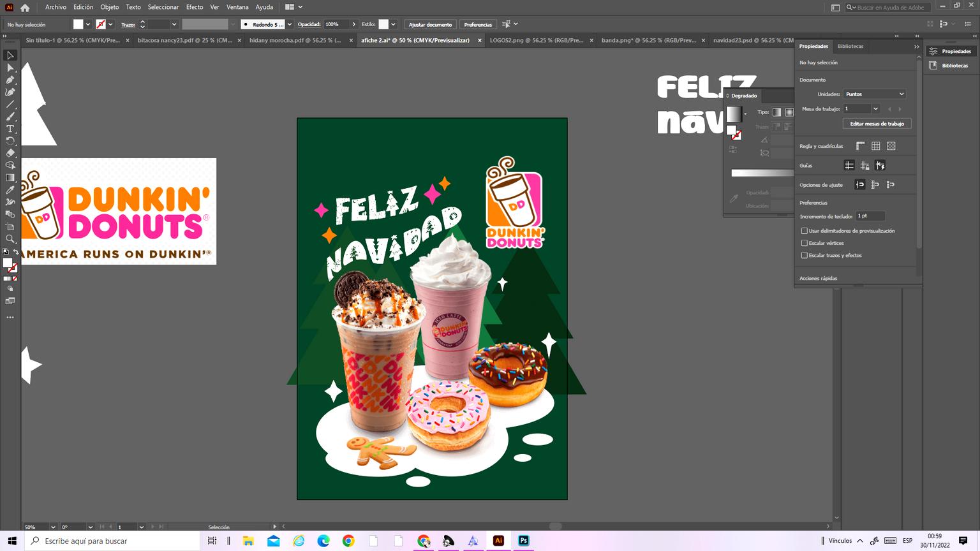Select the Artboard tool
This screenshot has height=551, width=980.
click(x=10, y=226)
